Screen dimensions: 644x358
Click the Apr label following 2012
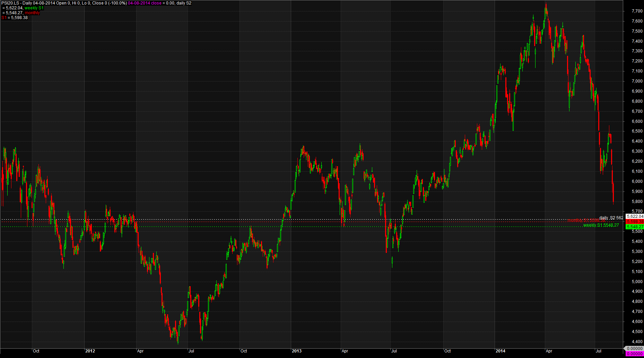tap(140, 351)
